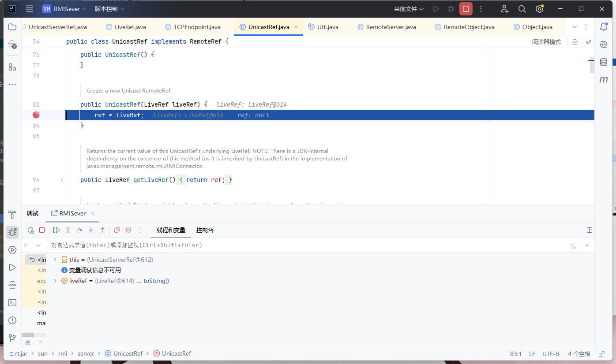The image size is (616, 364).
Task: Click the red Stop button in title bar
Action: pos(466,9)
